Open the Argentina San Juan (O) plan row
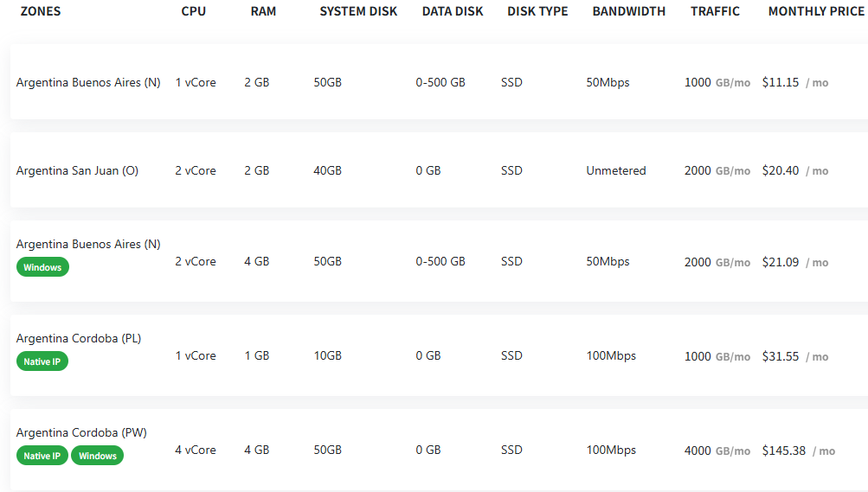This screenshot has height=492, width=868. pyautogui.click(x=439, y=170)
